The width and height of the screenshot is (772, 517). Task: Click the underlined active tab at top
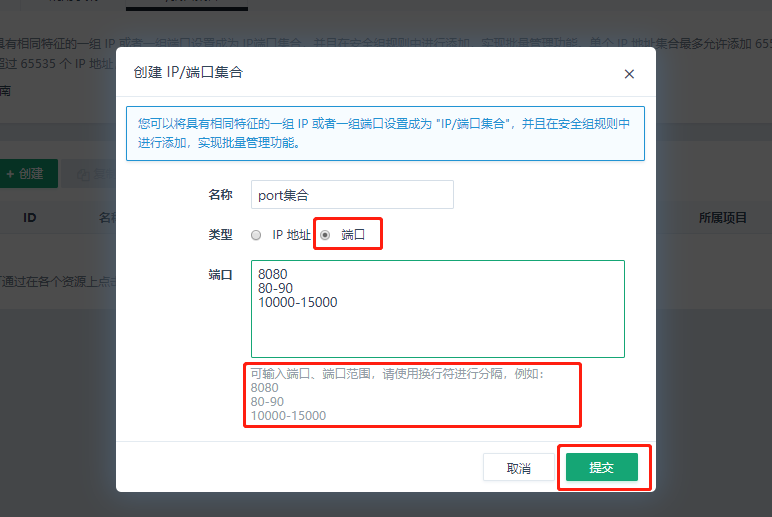click(x=186, y=3)
